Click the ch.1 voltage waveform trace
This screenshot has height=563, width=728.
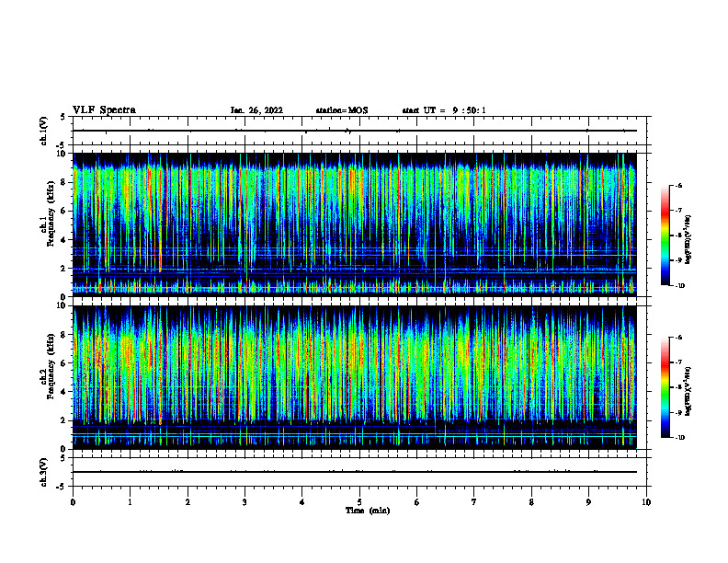pos(355,131)
